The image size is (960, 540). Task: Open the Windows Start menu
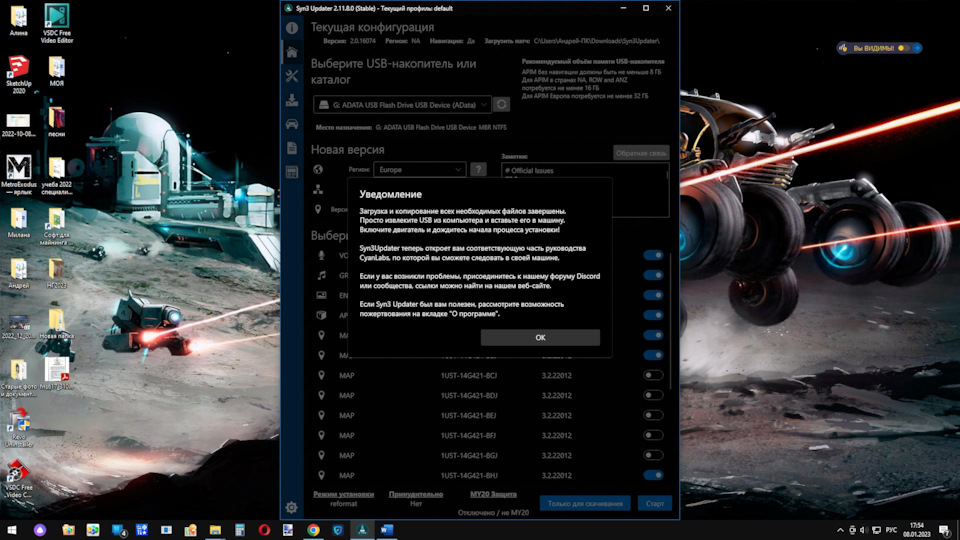pos(12,530)
